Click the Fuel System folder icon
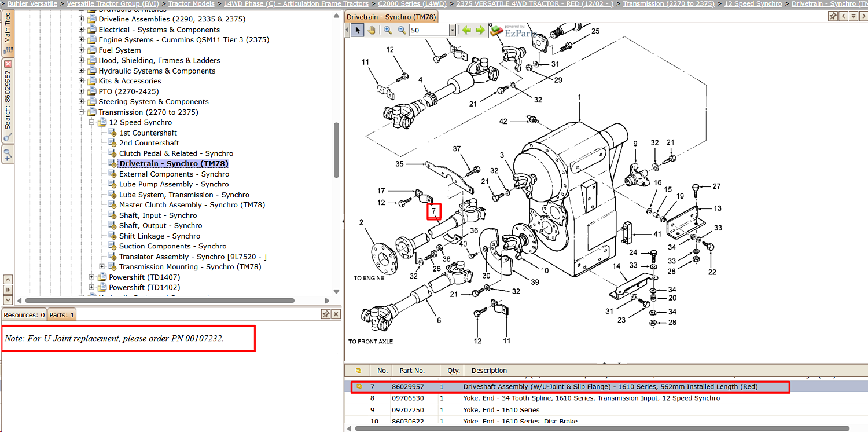 pyautogui.click(x=92, y=50)
